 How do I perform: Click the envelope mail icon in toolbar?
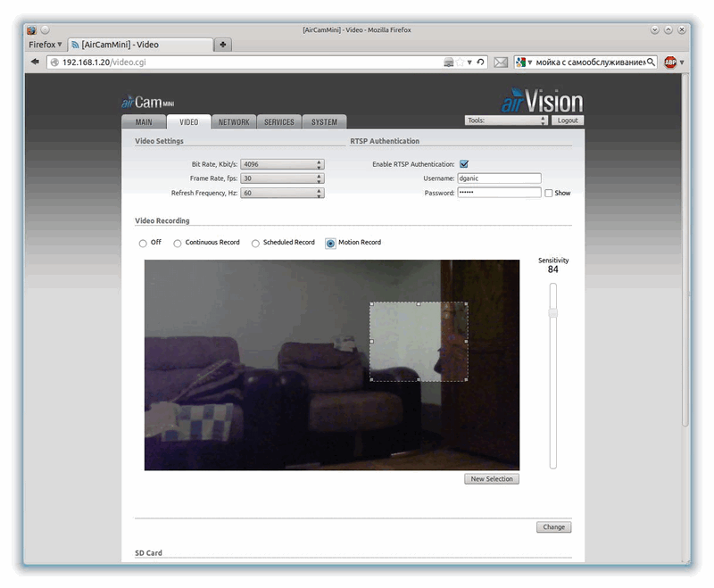coord(501,62)
